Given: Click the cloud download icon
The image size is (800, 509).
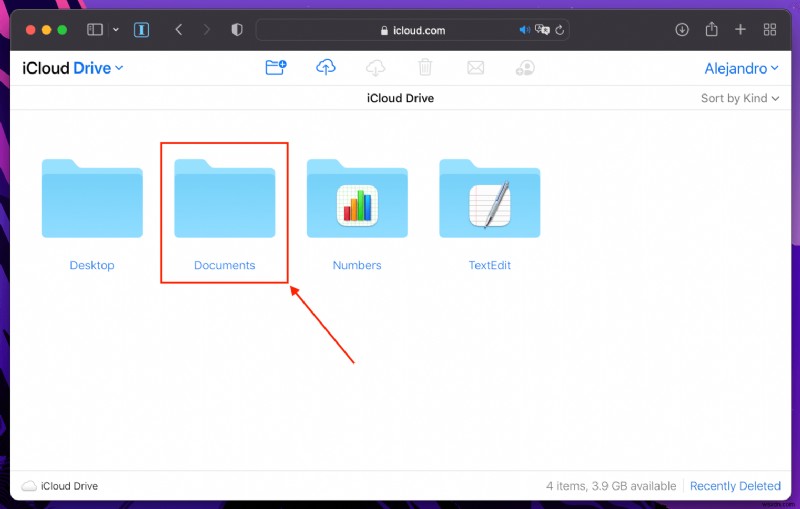Looking at the screenshot, I should coord(376,68).
